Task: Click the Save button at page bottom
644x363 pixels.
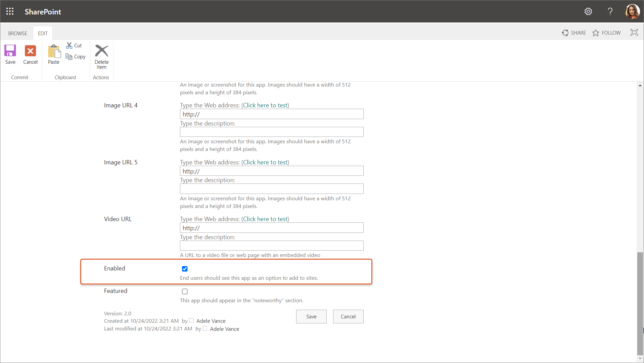Action: coord(311,316)
